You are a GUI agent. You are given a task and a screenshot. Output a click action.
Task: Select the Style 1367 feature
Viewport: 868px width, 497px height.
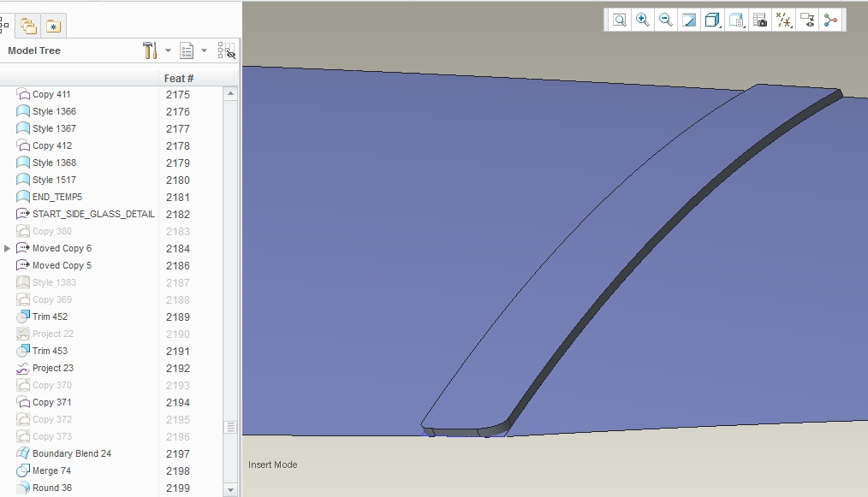pyautogui.click(x=54, y=128)
